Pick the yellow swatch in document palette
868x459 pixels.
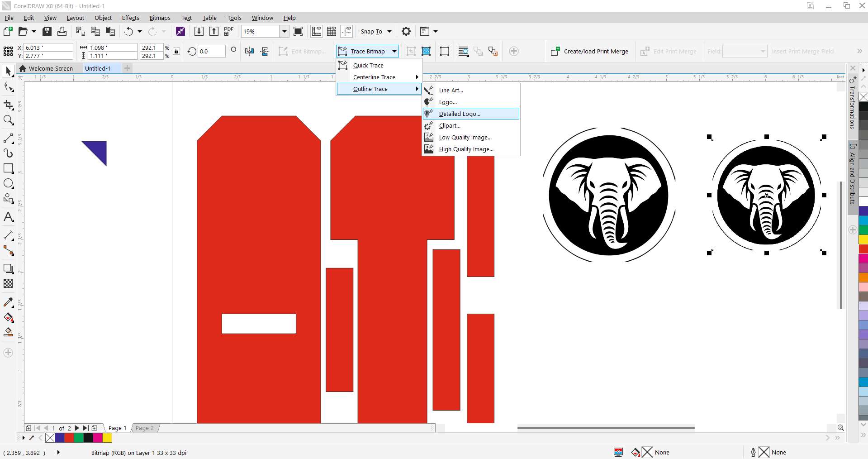click(107, 438)
